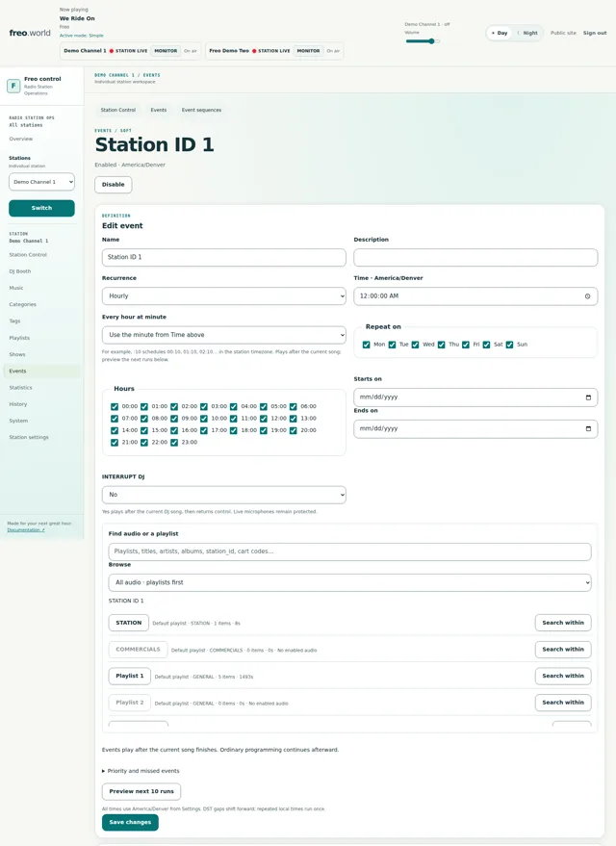Image resolution: width=616 pixels, height=846 pixels.
Task: Click the Time field
Action: (475, 296)
